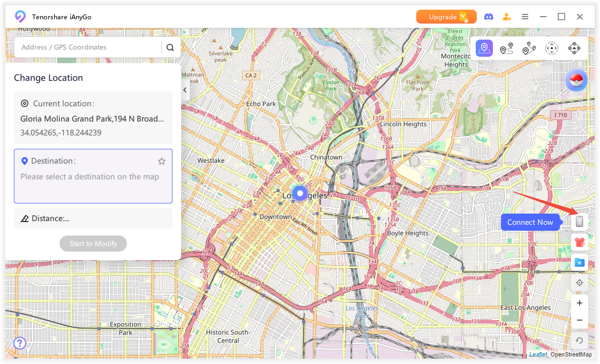Click the locate crosshair on the map
This screenshot has height=364, width=600.
579,283
